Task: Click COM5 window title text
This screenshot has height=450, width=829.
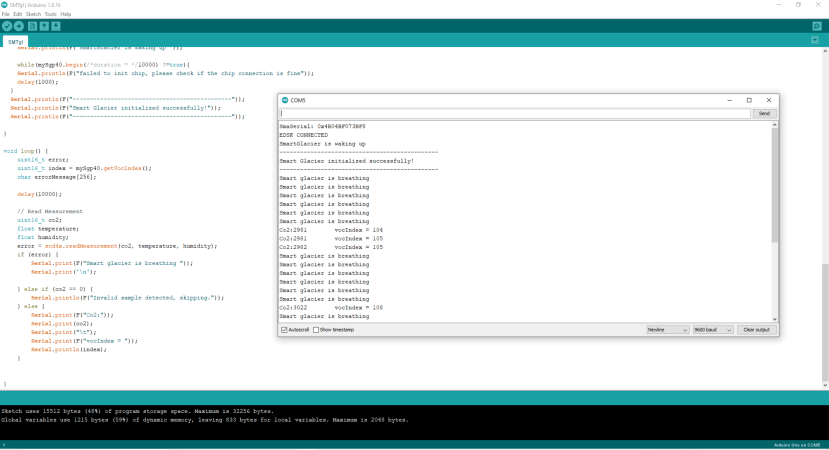Action: 298,100
